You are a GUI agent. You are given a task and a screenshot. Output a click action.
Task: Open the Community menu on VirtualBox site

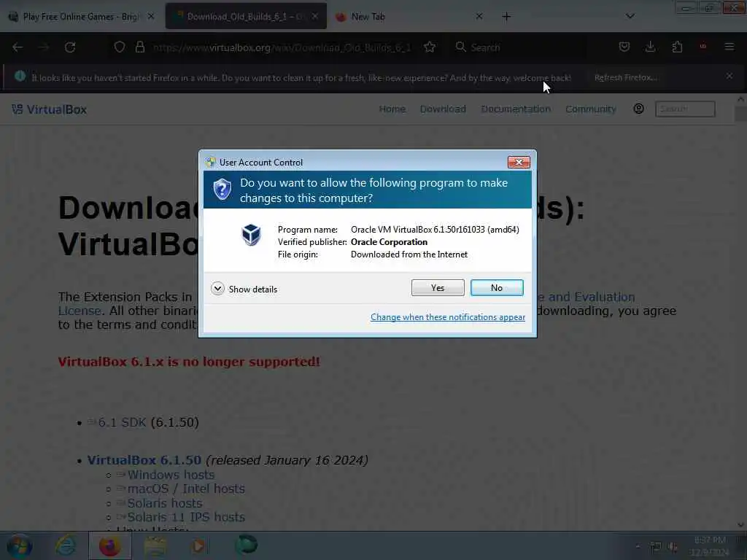pyautogui.click(x=591, y=109)
